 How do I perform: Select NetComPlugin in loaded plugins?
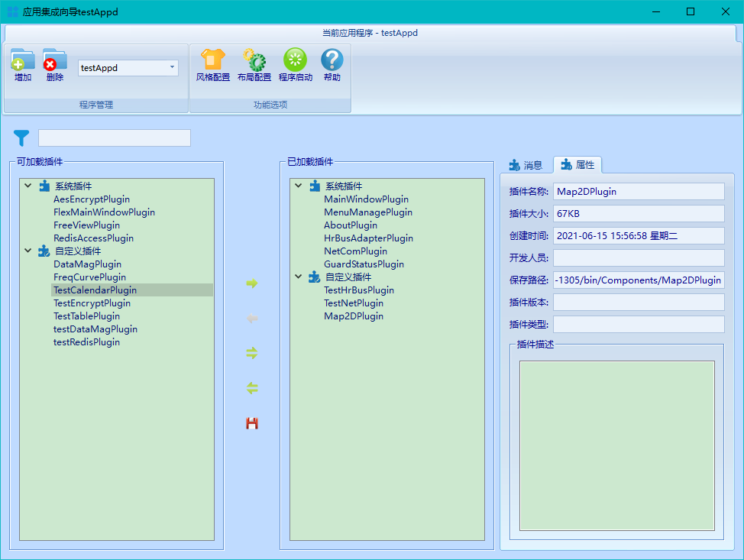click(355, 251)
